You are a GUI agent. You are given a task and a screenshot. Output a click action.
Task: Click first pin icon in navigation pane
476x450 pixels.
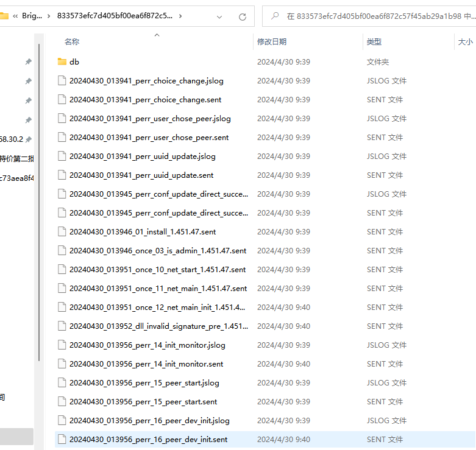[28, 62]
